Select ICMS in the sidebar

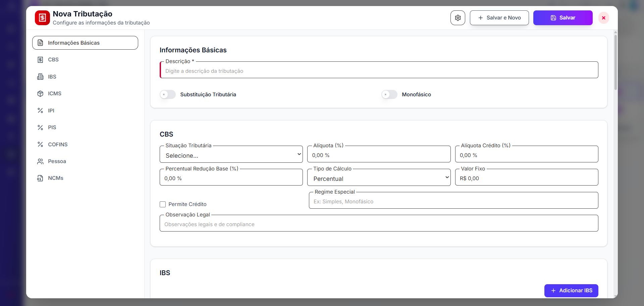point(85,94)
